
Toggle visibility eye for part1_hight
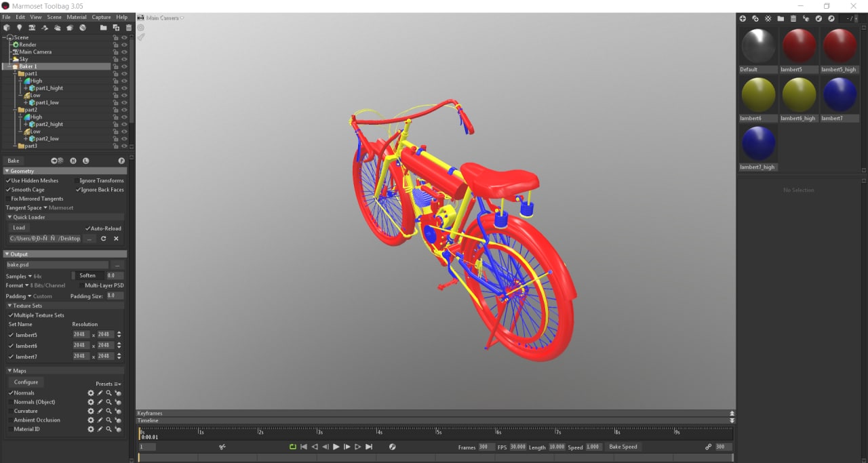124,88
